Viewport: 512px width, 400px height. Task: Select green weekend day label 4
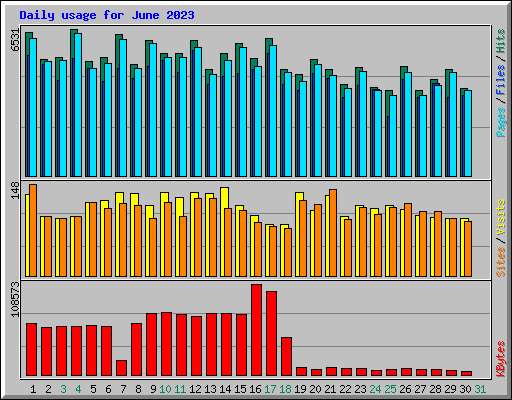78,389
